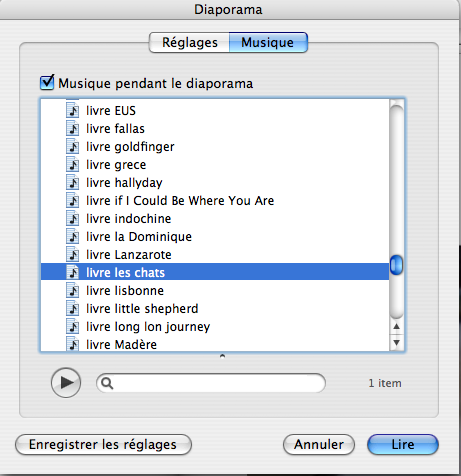
Task: Click the audio icon beside livre Madère
Action: coord(73,344)
